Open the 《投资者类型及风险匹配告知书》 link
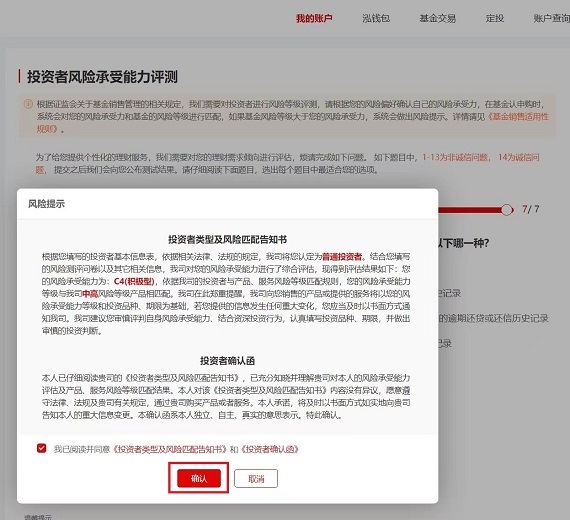 click(169, 449)
